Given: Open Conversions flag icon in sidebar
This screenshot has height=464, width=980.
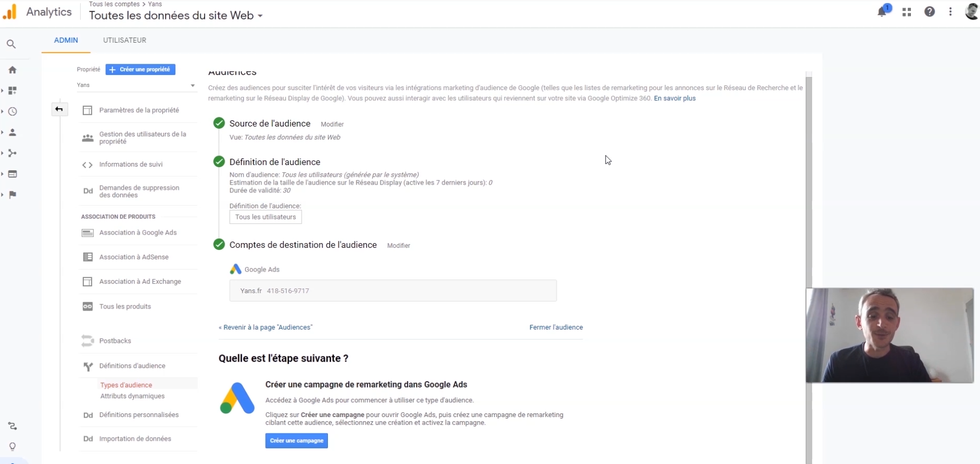Looking at the screenshot, I should point(13,195).
